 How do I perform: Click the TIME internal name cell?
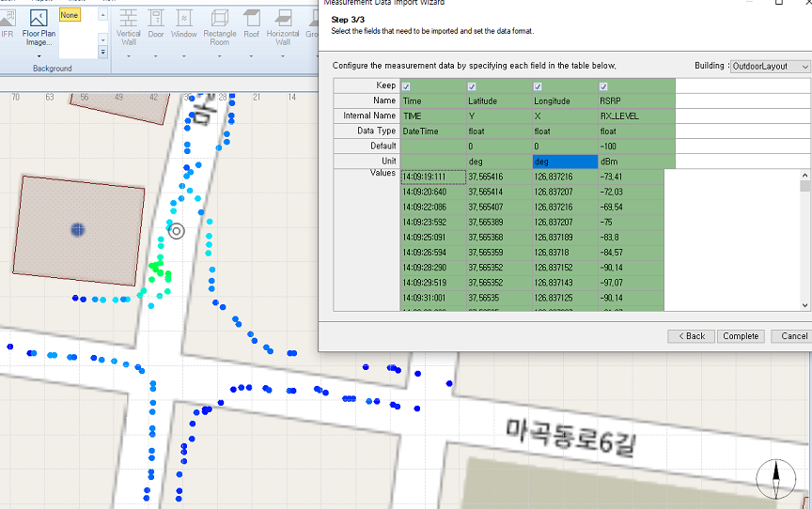pos(433,116)
